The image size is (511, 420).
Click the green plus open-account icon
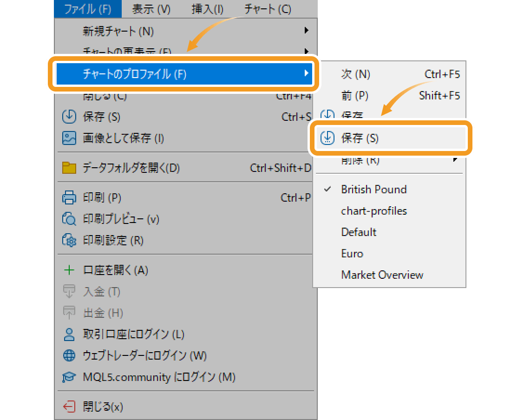tap(69, 270)
